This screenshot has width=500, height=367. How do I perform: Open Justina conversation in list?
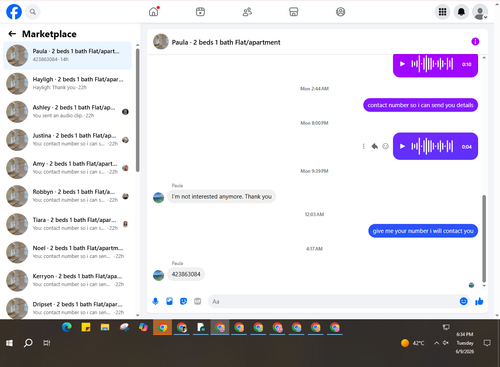(67, 140)
